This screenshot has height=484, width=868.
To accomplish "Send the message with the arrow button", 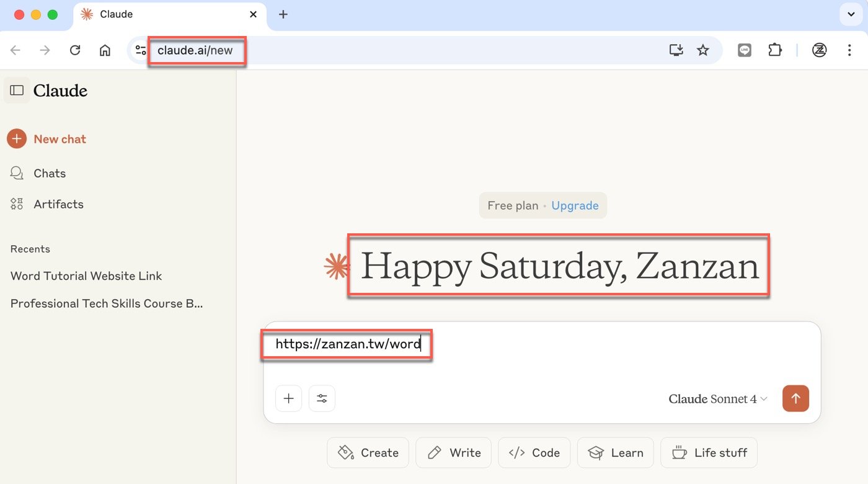I will click(795, 398).
